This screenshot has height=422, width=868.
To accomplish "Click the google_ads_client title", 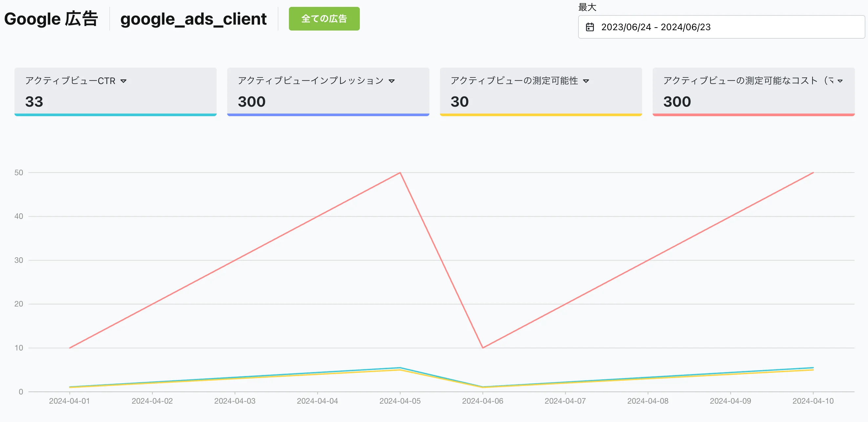I will pos(193,19).
